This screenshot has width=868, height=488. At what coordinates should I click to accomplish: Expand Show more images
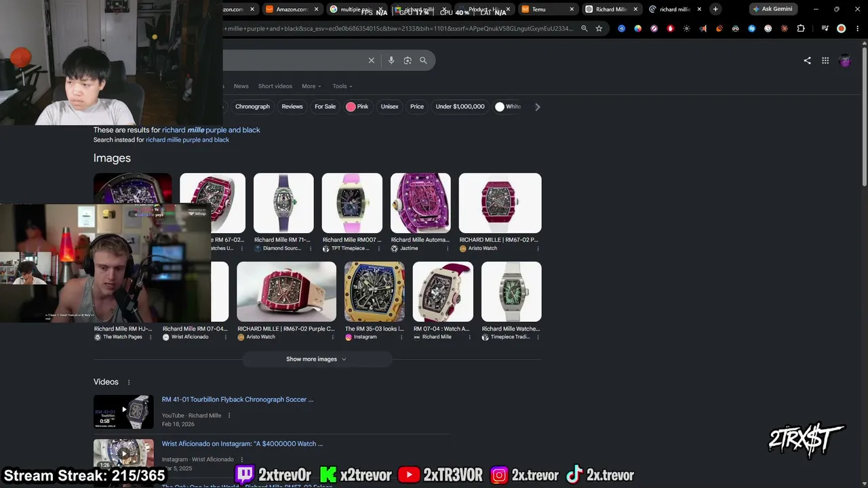pyautogui.click(x=316, y=359)
